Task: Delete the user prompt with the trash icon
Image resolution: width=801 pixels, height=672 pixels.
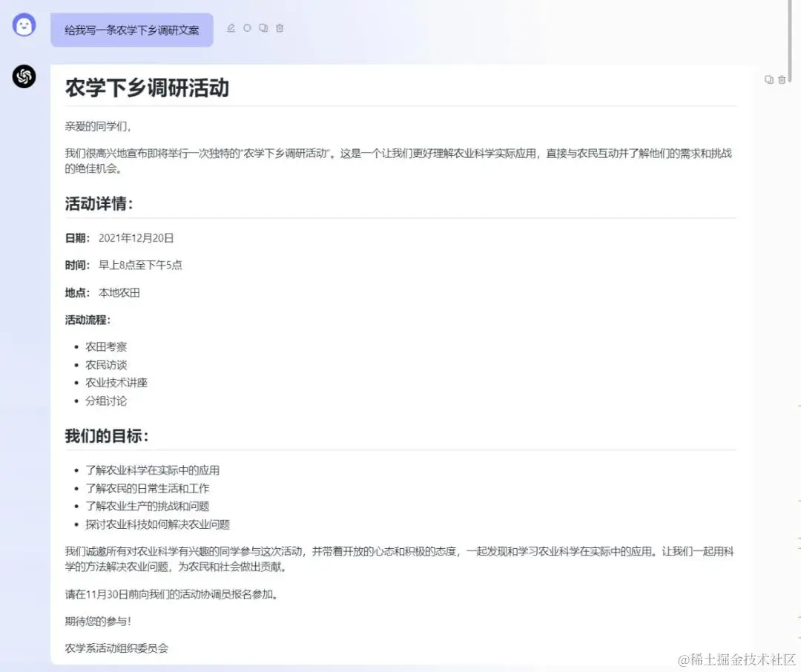Action: (279, 27)
